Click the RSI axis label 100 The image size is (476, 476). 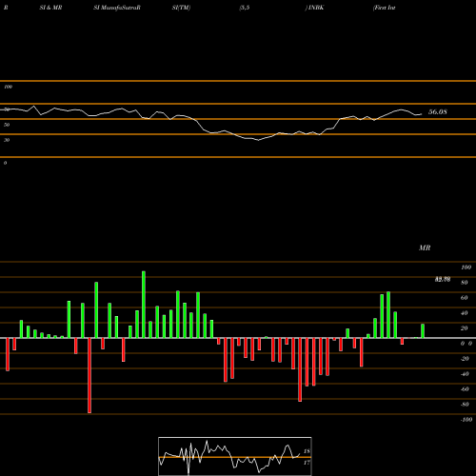click(9, 87)
